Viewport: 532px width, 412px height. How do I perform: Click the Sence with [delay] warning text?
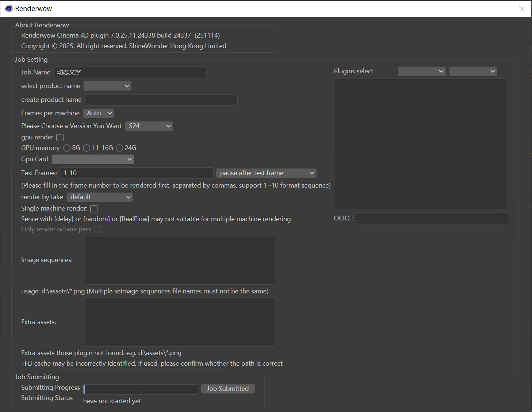(156, 219)
